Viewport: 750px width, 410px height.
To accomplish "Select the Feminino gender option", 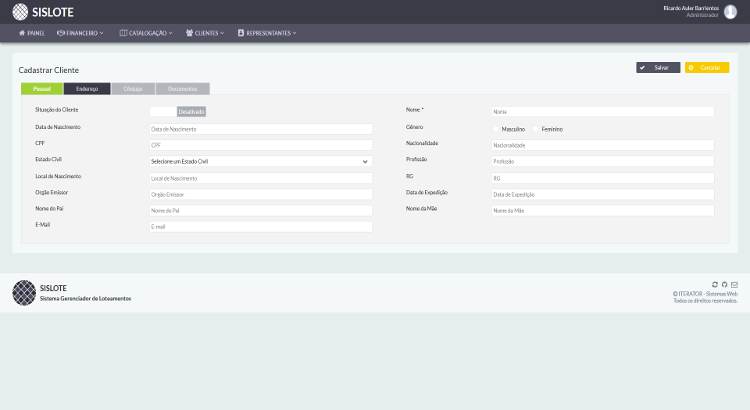I will coord(536,129).
